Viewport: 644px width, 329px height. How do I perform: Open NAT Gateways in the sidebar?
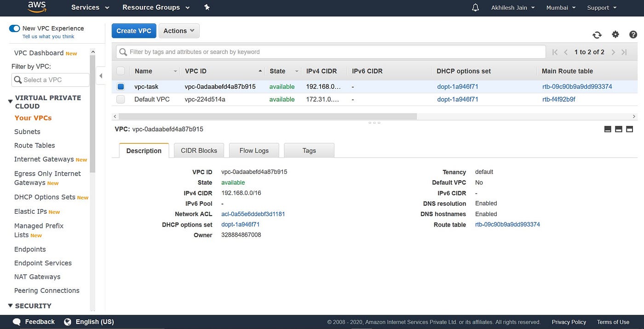pyautogui.click(x=37, y=277)
